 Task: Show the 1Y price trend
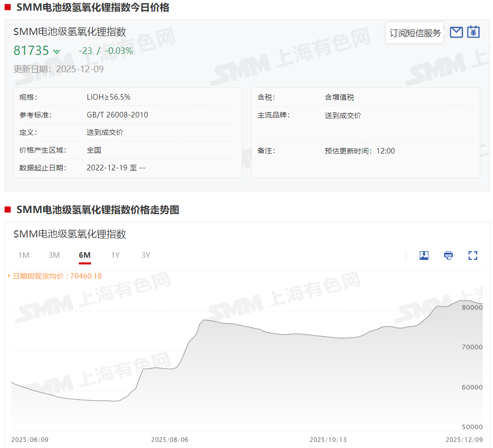pos(115,255)
